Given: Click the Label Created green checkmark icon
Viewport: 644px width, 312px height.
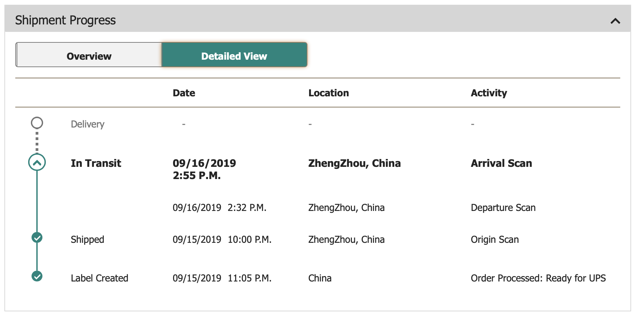Looking at the screenshot, I should pos(37,276).
